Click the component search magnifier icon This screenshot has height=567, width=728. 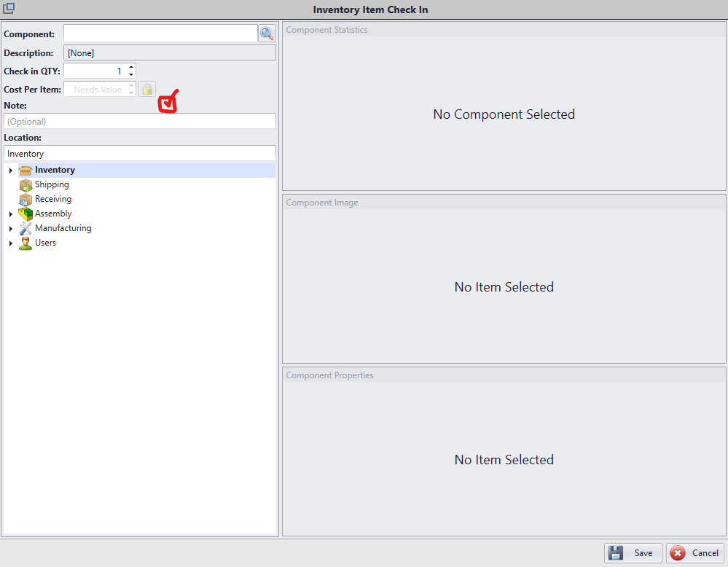pyautogui.click(x=267, y=34)
